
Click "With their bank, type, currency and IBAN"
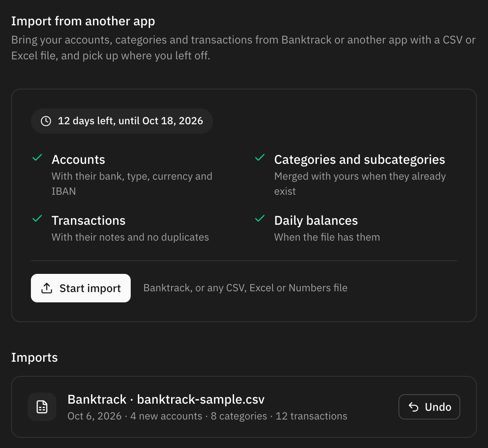point(132,184)
